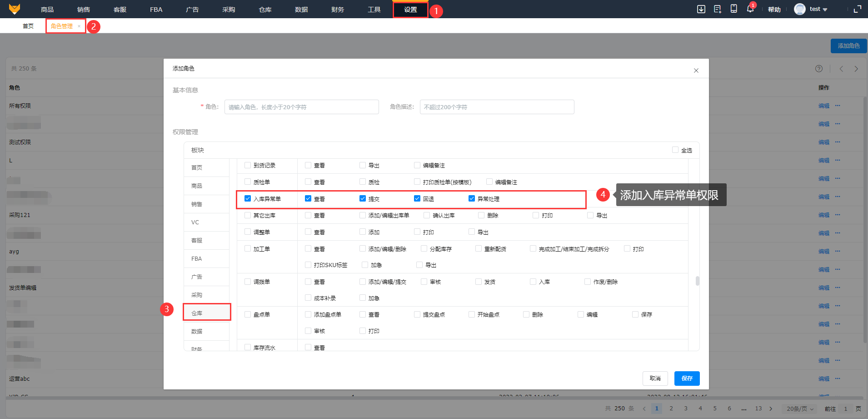Viewport: 868px width, 419px height.
Task: Switch to the 首页 tab
Action: pyautogui.click(x=28, y=26)
